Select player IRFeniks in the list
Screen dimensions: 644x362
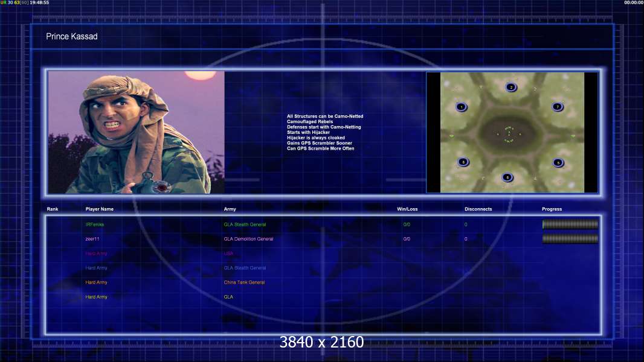(x=95, y=224)
